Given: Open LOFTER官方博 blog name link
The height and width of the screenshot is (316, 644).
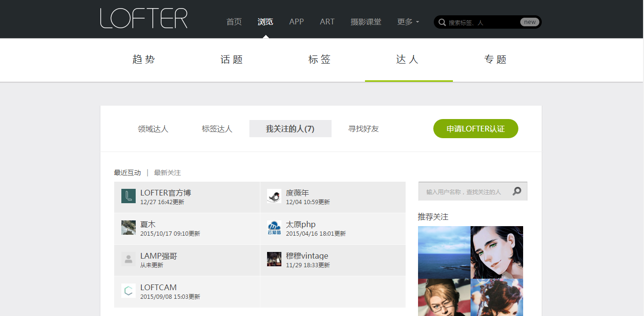Looking at the screenshot, I should tap(166, 193).
